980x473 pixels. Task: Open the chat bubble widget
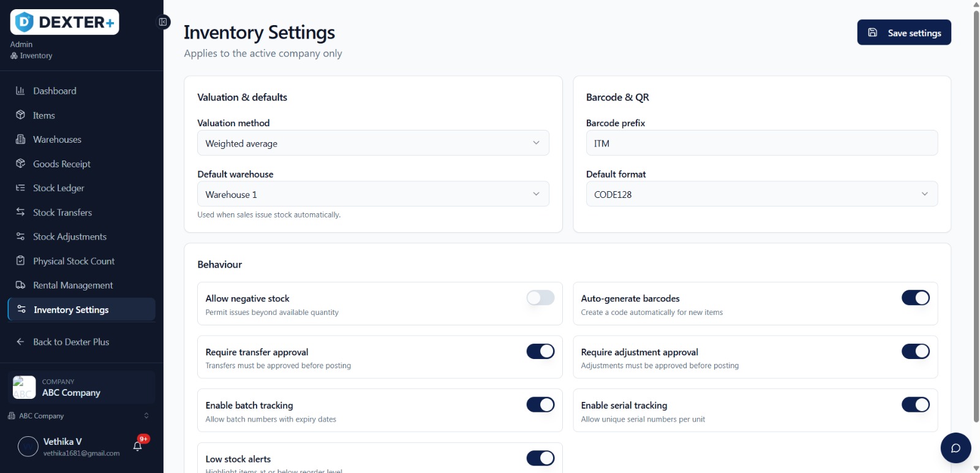coord(956,448)
